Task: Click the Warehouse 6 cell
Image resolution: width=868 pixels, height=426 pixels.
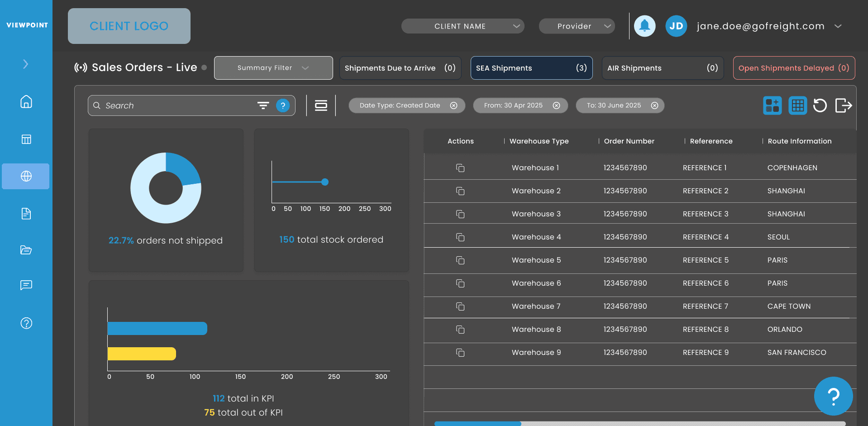Action: pos(536,283)
